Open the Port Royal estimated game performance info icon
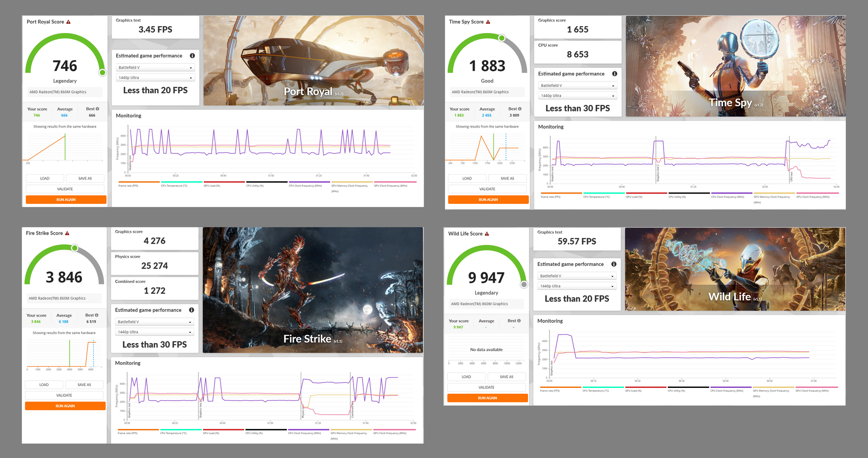The width and height of the screenshot is (868, 458). 192,56
